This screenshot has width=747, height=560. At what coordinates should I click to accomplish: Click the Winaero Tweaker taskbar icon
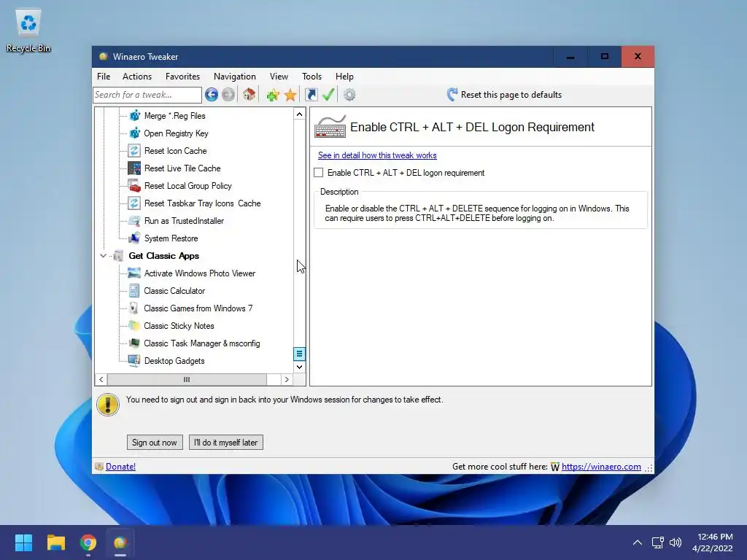[x=120, y=542]
